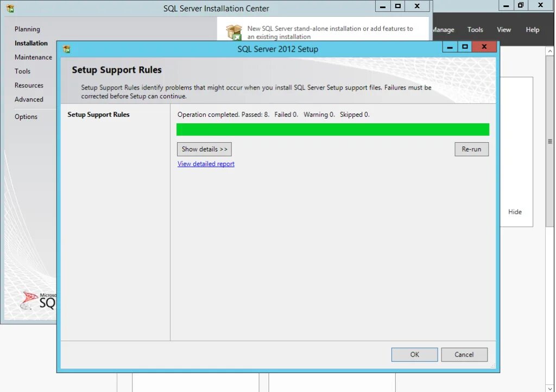Open View menu in Server Manager
This screenshot has width=556, height=392.
503,30
